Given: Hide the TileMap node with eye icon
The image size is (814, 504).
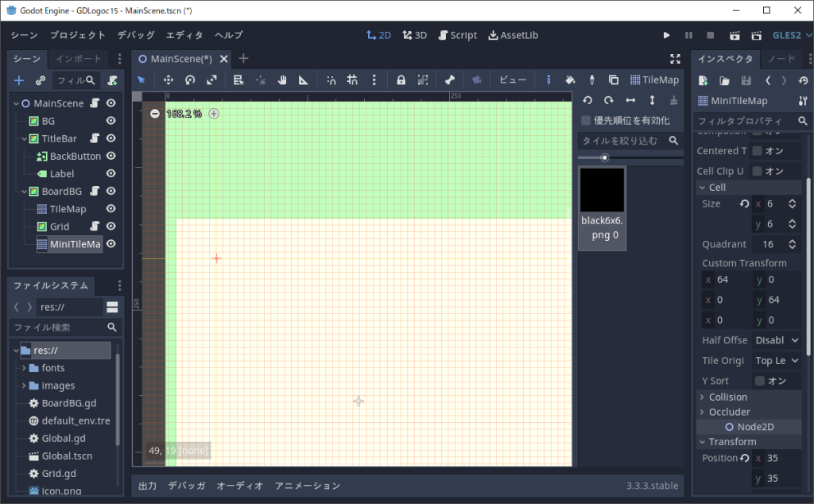Looking at the screenshot, I should 111,209.
